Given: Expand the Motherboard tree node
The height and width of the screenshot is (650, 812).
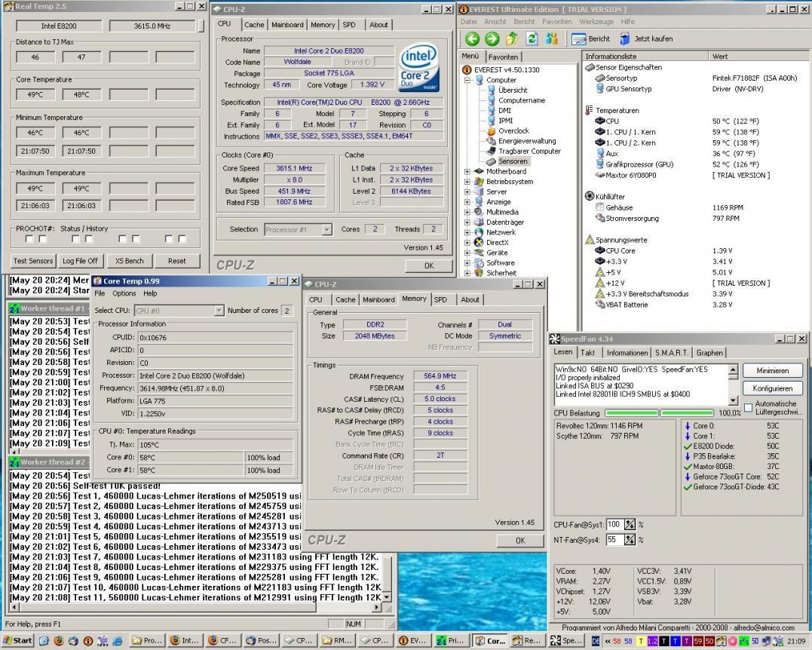Looking at the screenshot, I should click(467, 171).
